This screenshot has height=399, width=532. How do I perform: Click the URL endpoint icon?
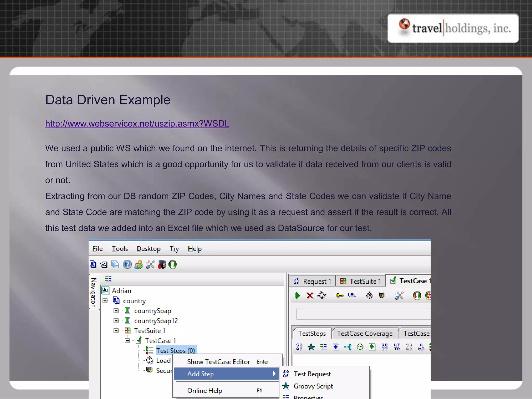point(352,295)
